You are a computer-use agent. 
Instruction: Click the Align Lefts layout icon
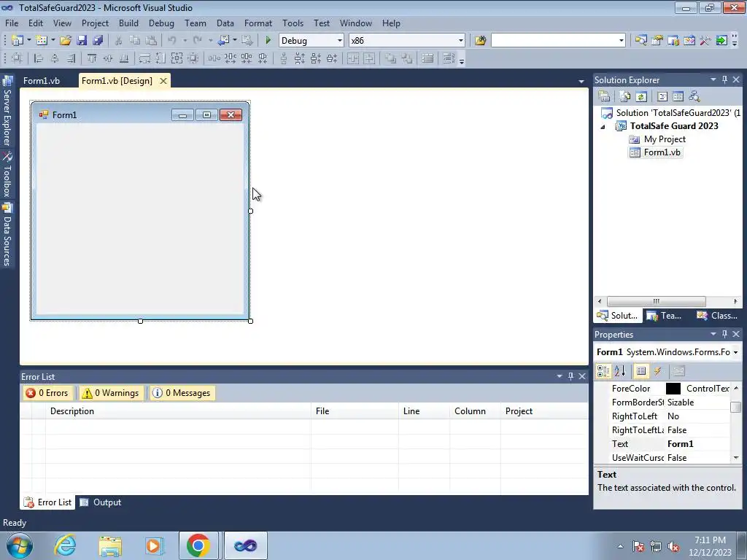click(x=39, y=58)
